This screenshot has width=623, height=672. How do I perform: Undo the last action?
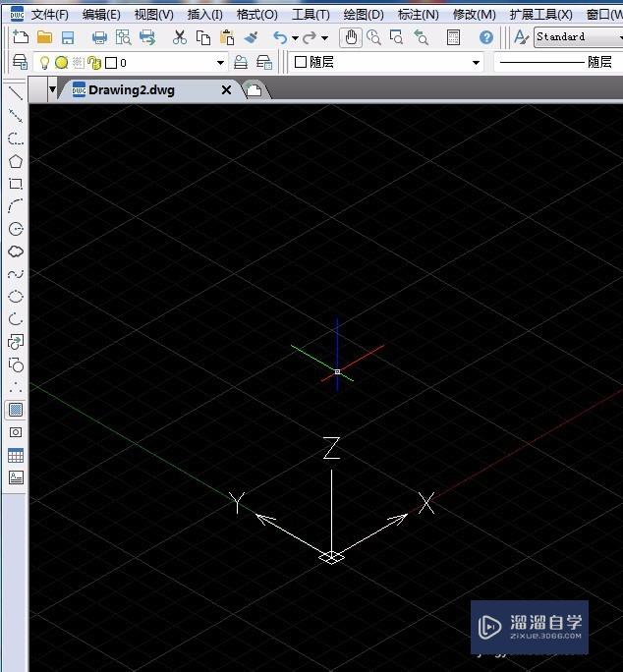coord(280,37)
